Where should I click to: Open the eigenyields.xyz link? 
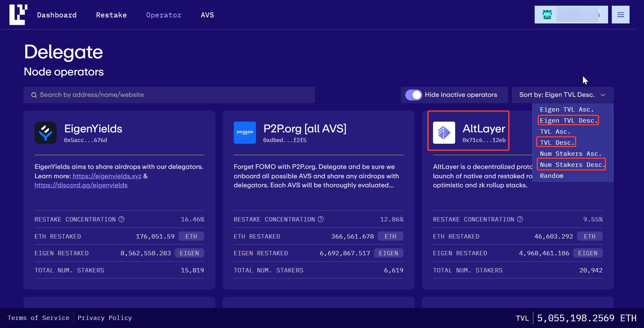[x=107, y=176]
